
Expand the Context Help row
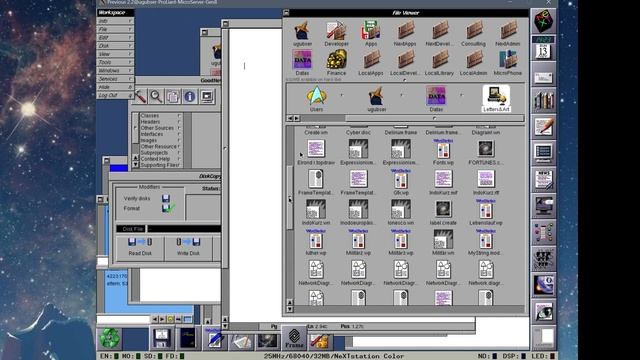pos(160,159)
